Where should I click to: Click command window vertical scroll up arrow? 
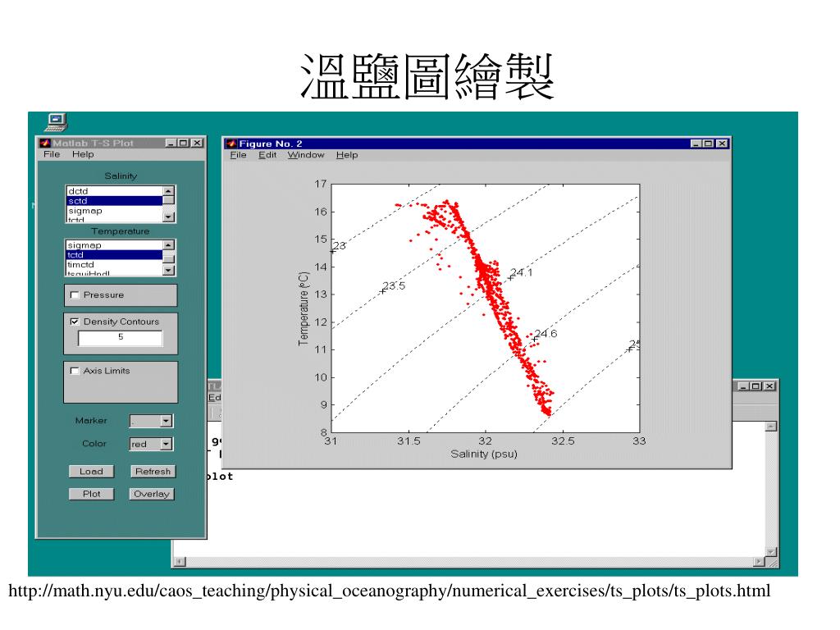pos(771,427)
